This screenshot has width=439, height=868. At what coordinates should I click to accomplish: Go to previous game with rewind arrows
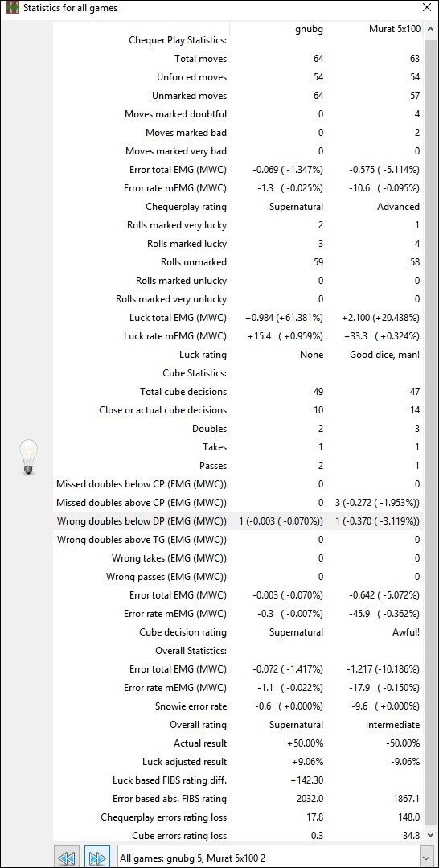(67, 858)
